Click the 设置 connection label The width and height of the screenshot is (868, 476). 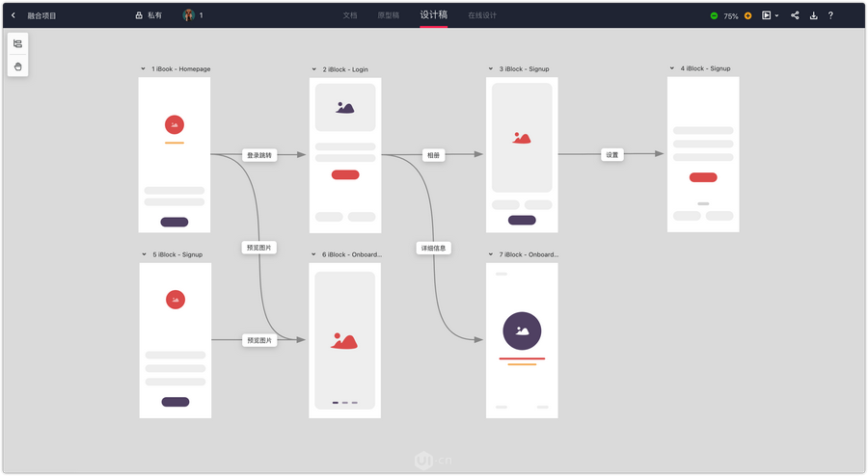611,155
